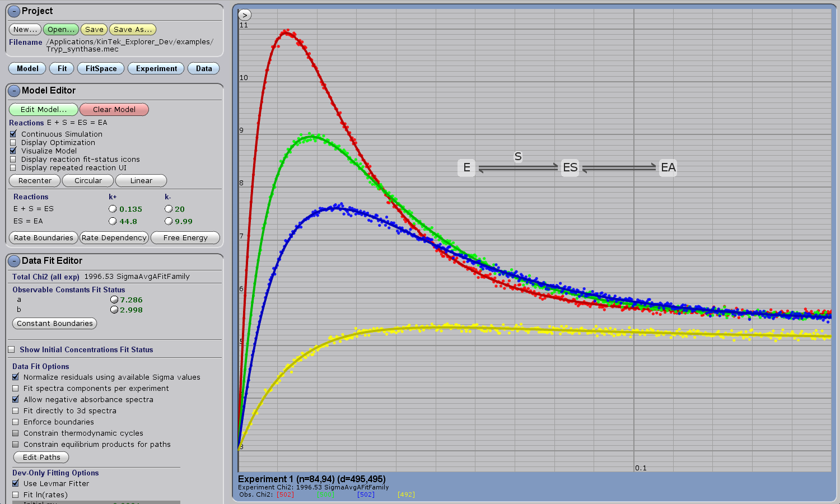Toggle Visualize Model checkbox

[x=13, y=151]
